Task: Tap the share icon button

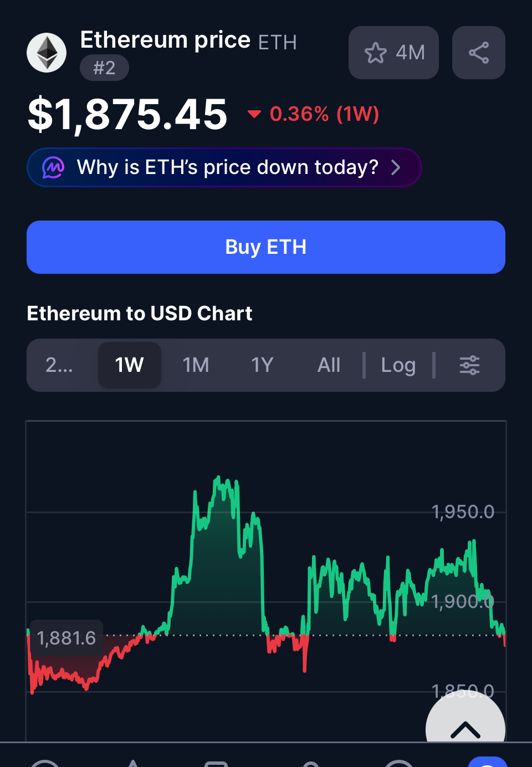Action: click(x=479, y=53)
